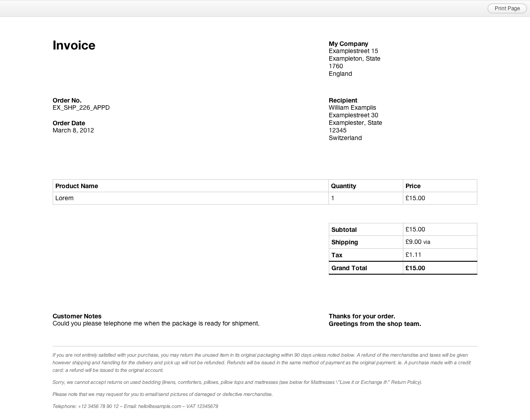530x420 pixels.
Task: Click the Product Name column header
Action: tap(77, 186)
